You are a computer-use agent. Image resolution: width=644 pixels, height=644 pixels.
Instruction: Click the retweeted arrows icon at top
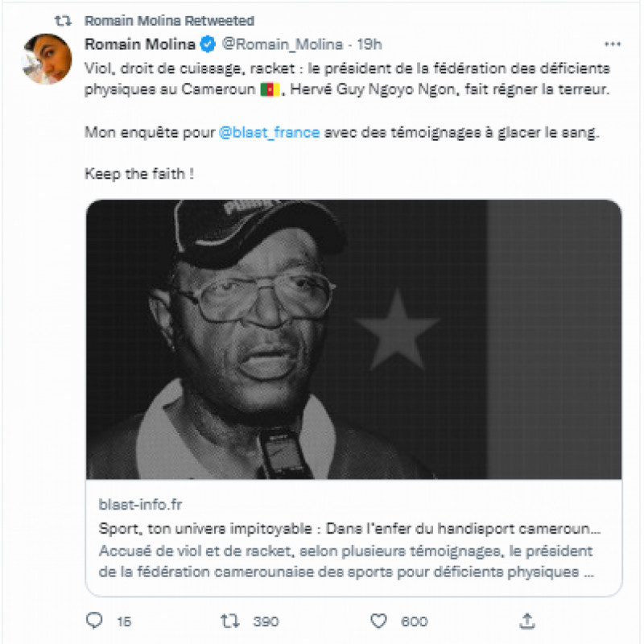click(x=64, y=20)
